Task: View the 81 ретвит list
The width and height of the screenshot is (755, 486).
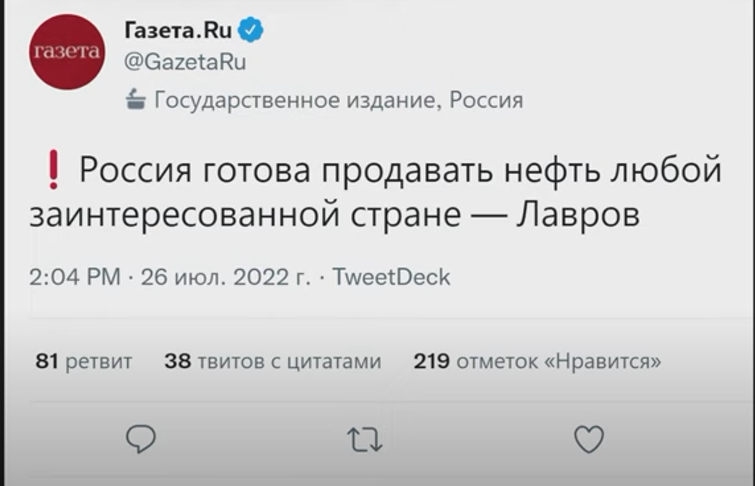Action: coord(84,361)
